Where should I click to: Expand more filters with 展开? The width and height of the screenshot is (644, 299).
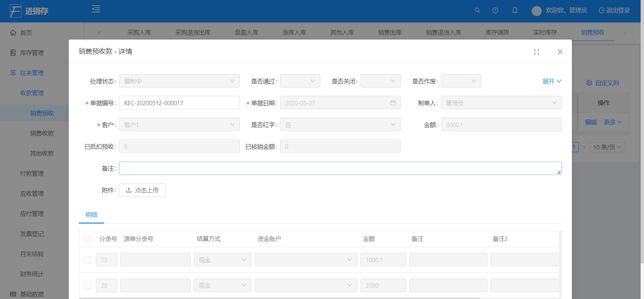click(x=551, y=81)
